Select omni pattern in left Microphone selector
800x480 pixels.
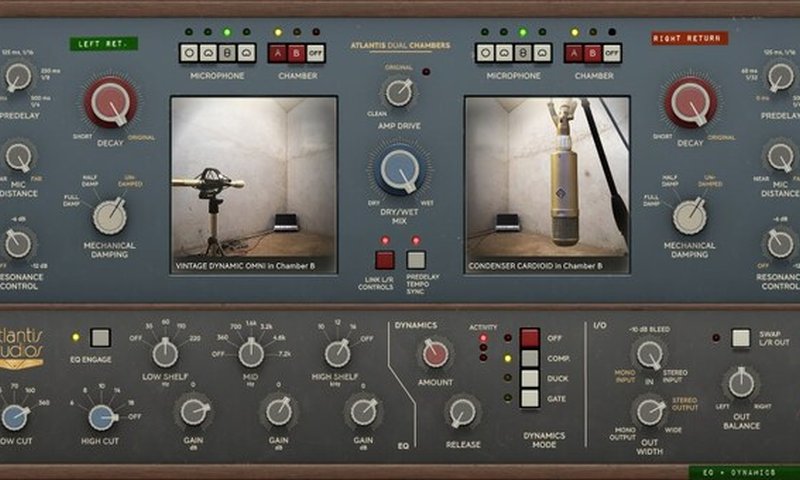(x=189, y=53)
